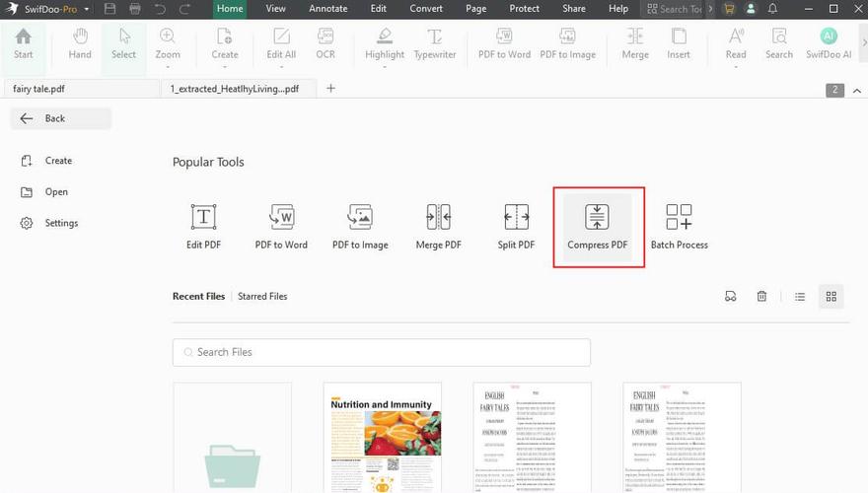This screenshot has height=493, width=868.
Task: Click the trash delete recent files icon
Action: pyautogui.click(x=761, y=297)
